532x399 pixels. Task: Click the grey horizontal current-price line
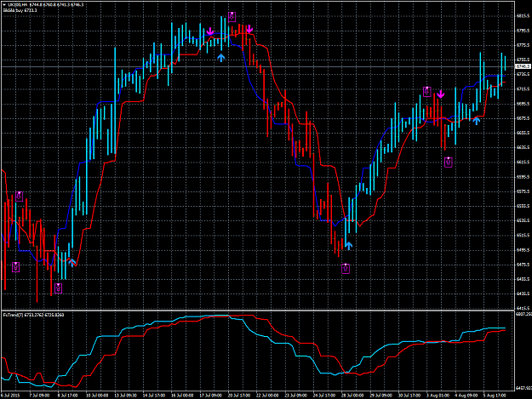coord(258,66)
